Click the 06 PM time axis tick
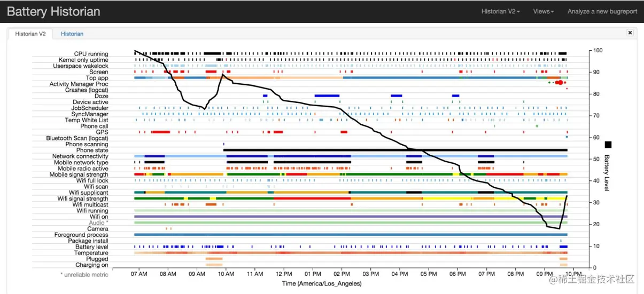This screenshot has width=644, height=294. pyautogui.click(x=457, y=274)
